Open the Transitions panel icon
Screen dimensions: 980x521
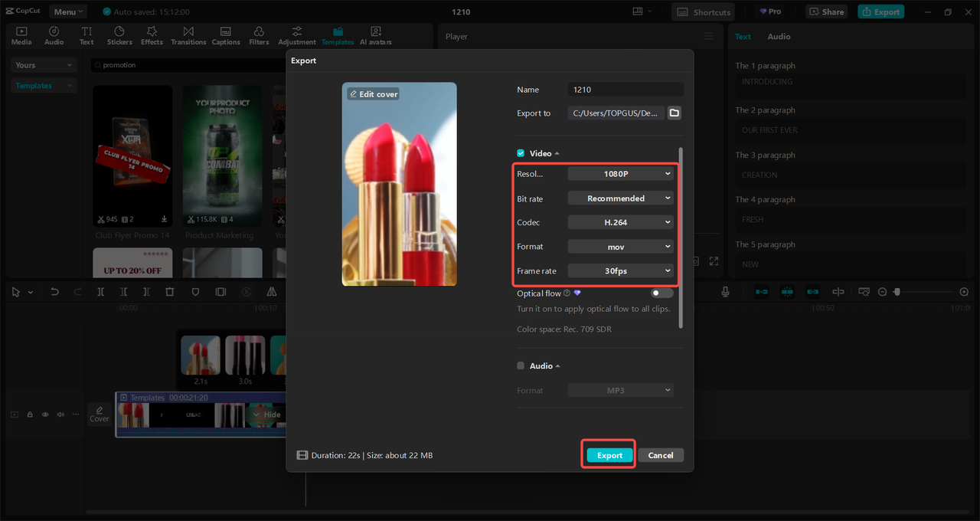pyautogui.click(x=188, y=35)
